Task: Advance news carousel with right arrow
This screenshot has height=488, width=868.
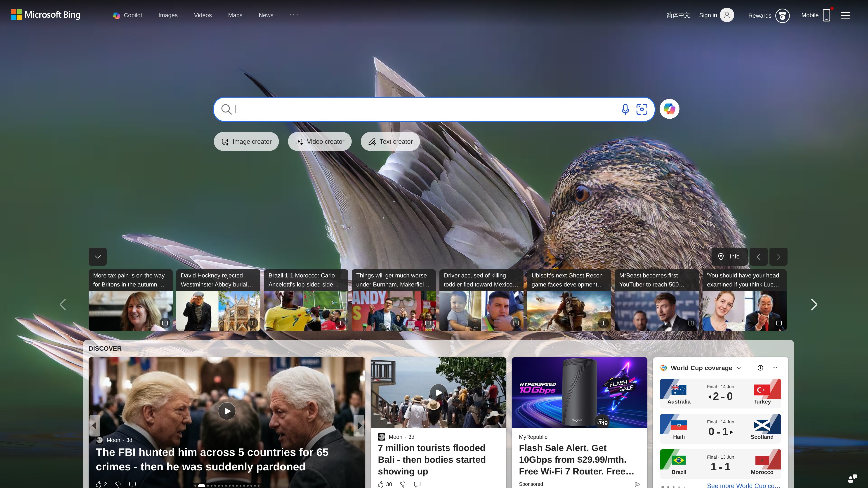Action: point(814,305)
